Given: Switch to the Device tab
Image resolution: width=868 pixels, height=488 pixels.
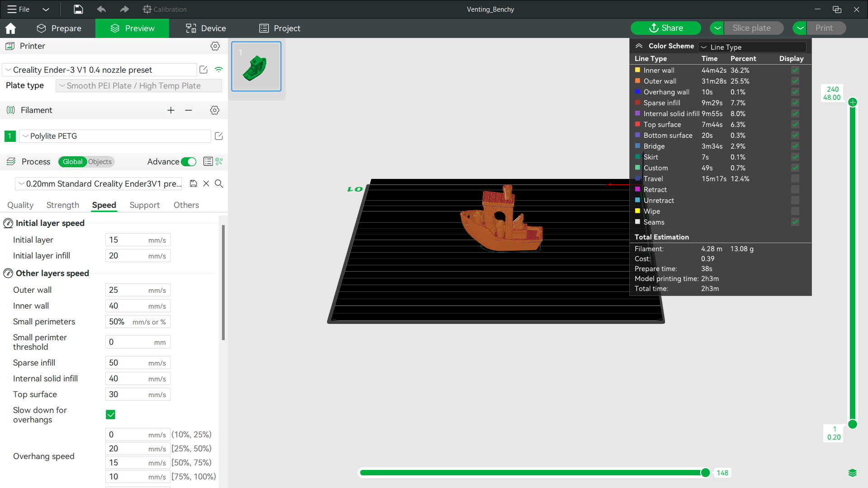Looking at the screenshot, I should [206, 28].
